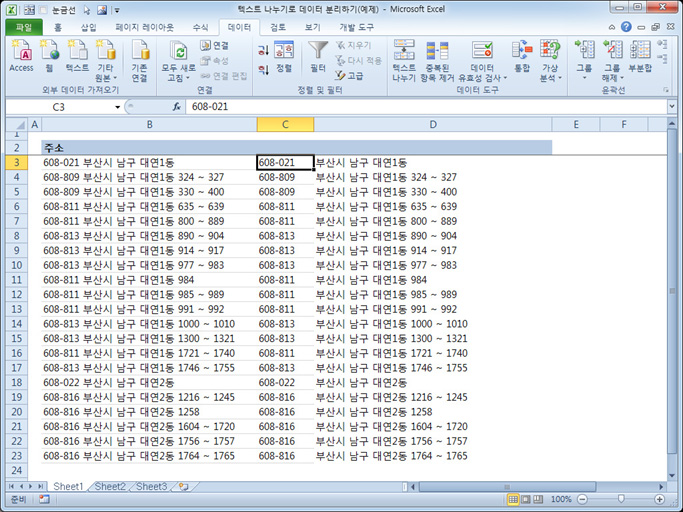Screen dimensions: 683x512
Task: Expand What-If Analysis (가상 분석) dropdown
Action: coord(560,78)
